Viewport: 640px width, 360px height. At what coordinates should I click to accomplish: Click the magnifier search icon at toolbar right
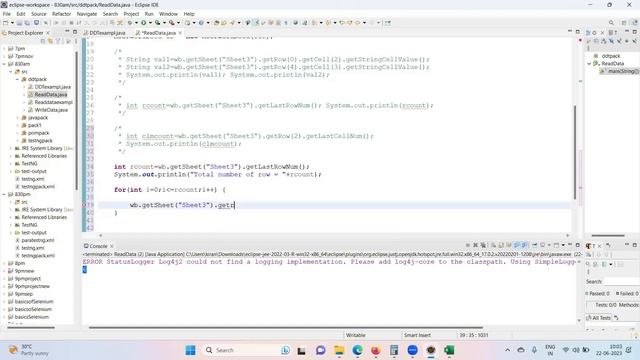click(x=611, y=23)
